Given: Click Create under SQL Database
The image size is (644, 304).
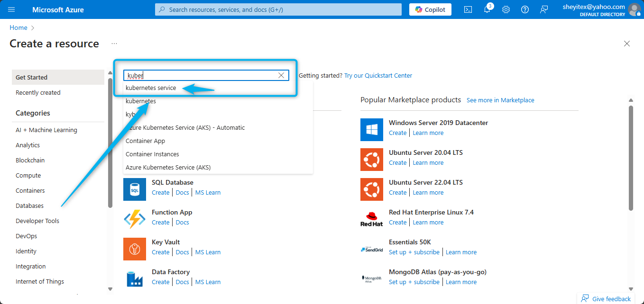Looking at the screenshot, I should pos(160,192).
